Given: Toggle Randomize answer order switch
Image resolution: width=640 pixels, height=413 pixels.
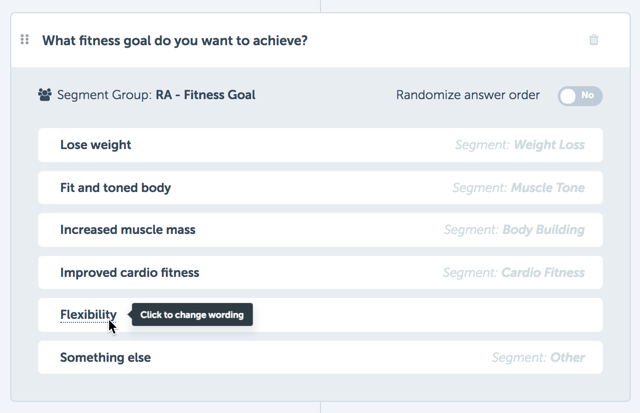Looking at the screenshot, I should pyautogui.click(x=580, y=96).
